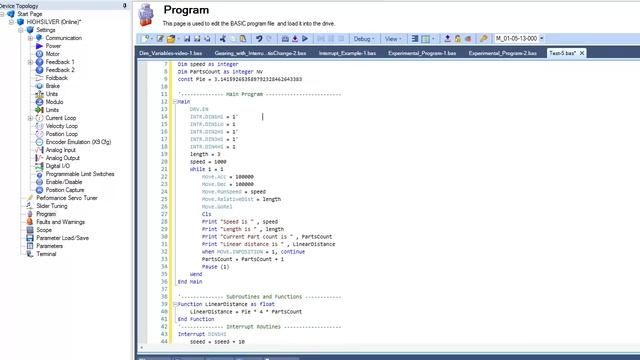Collapse the Function LinearDistance block on line 39

tap(175, 304)
